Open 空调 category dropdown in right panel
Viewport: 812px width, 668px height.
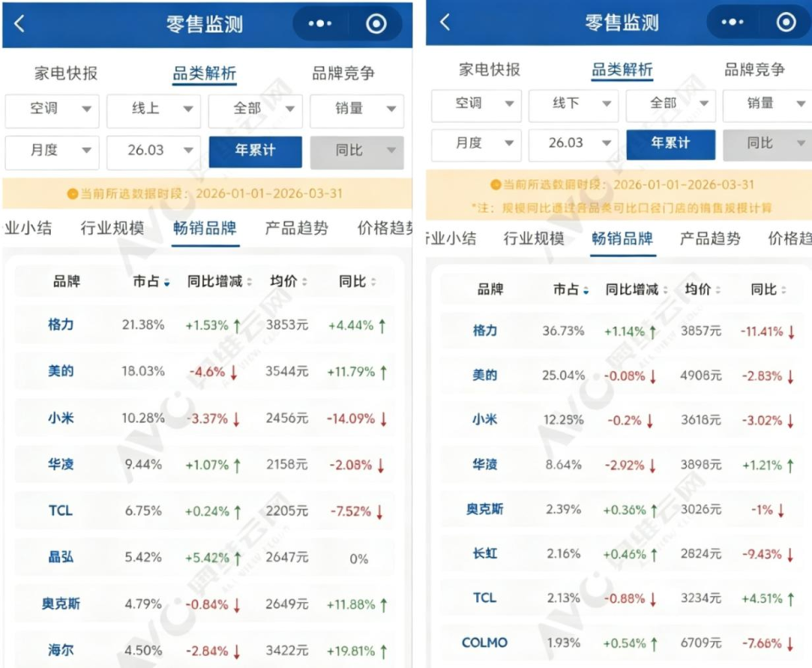click(x=476, y=105)
